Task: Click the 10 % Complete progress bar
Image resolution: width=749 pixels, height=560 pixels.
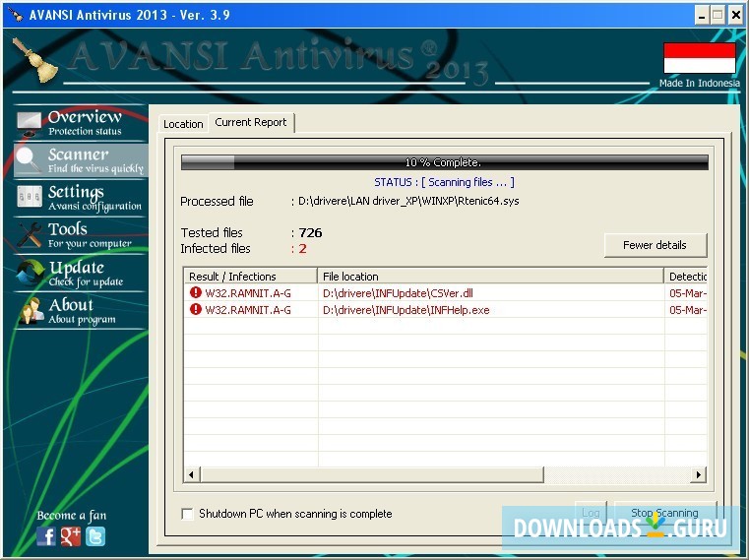Action: (444, 162)
